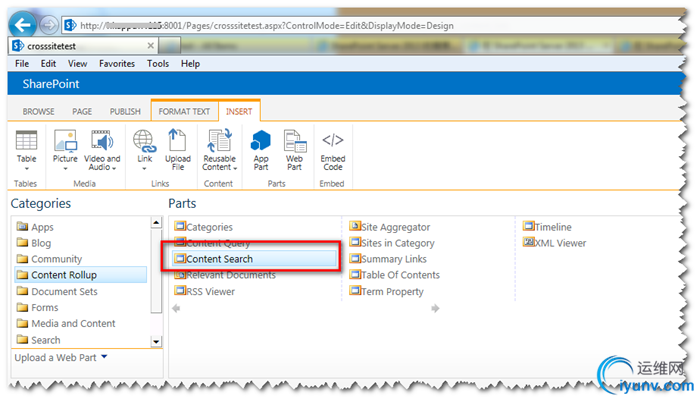Click the SharePoint favicon in address bar
The width and height of the screenshot is (700, 402).
(70, 25)
